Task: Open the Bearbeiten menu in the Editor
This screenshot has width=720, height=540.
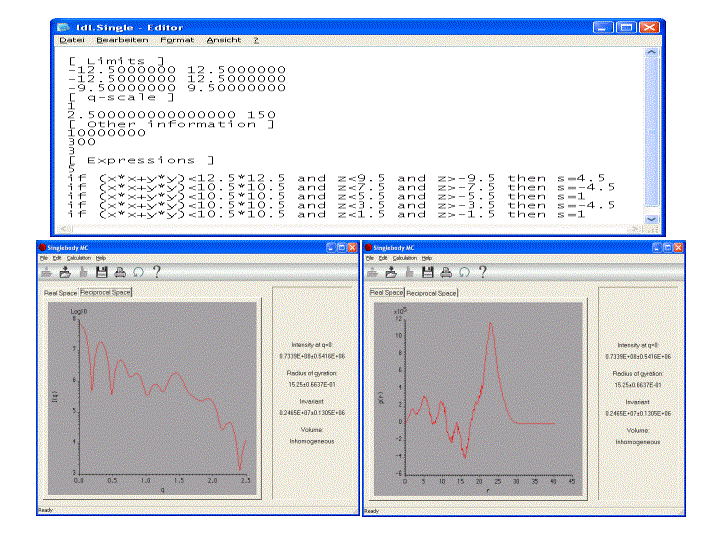Action: (122, 40)
